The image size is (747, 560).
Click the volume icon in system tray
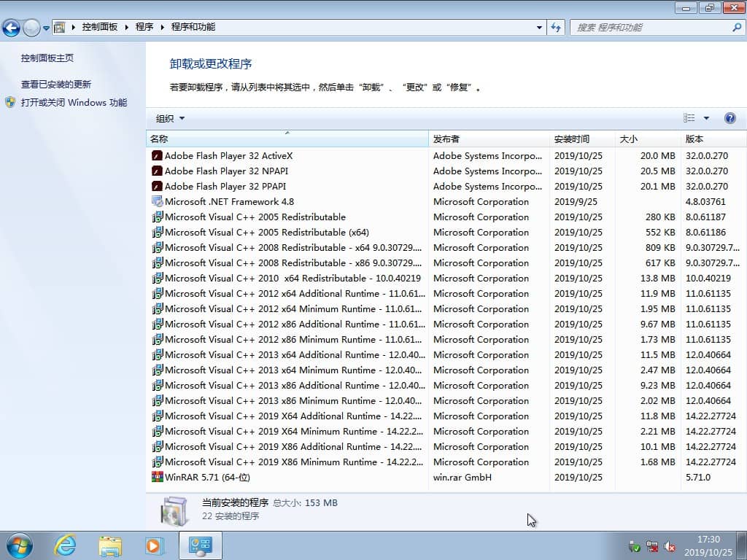pos(670,545)
